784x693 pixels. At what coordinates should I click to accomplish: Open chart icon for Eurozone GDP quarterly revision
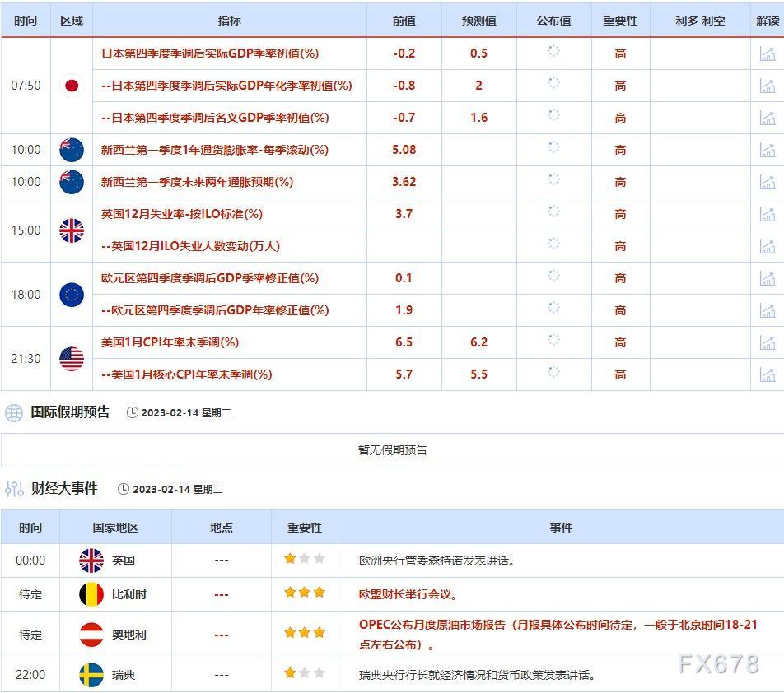767,278
